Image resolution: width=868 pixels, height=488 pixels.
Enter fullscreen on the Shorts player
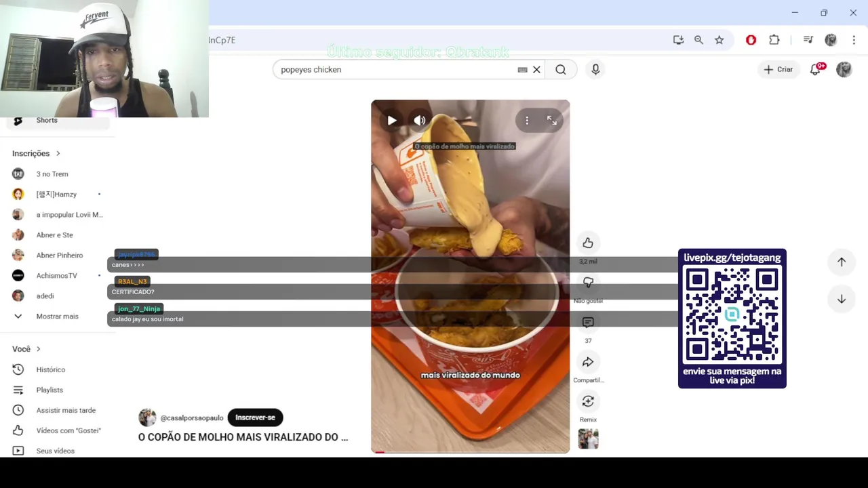tap(552, 121)
